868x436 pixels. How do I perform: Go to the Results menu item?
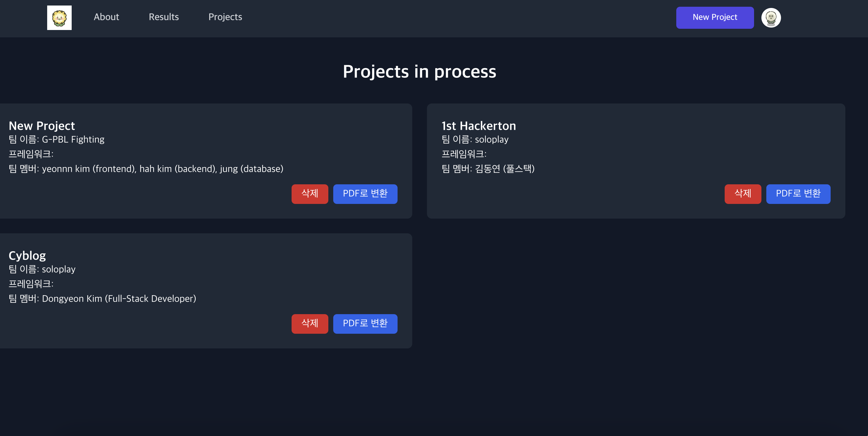tap(164, 17)
